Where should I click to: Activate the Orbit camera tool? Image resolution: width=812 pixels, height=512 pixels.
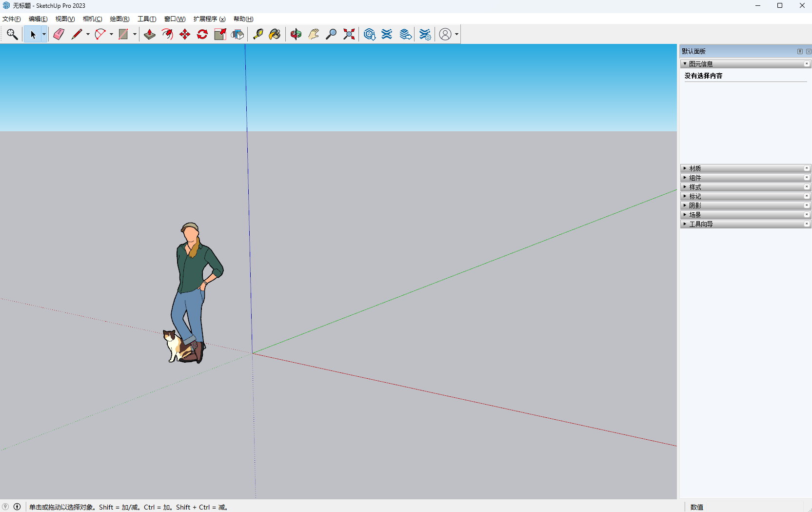click(296, 34)
